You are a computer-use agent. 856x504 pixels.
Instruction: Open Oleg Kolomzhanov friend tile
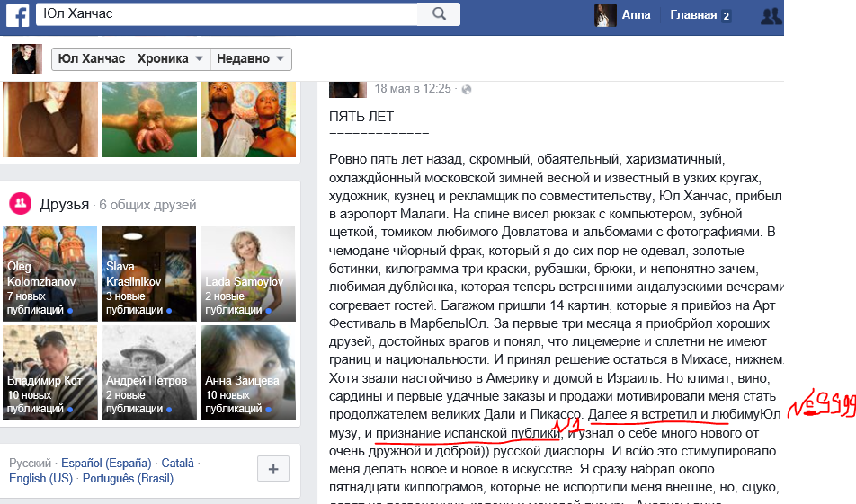50,274
